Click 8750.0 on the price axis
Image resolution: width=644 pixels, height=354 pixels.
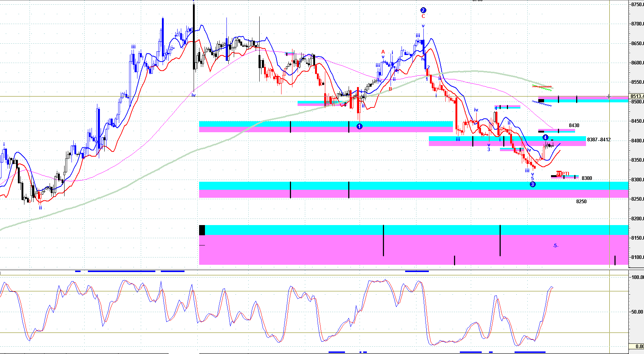[x=637, y=4]
